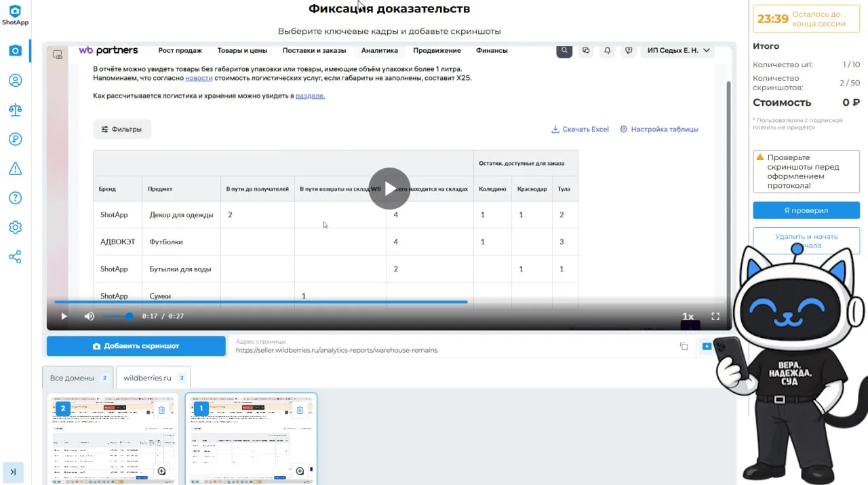Select the camera icon in left sidebar
868x485 pixels.
pos(15,51)
